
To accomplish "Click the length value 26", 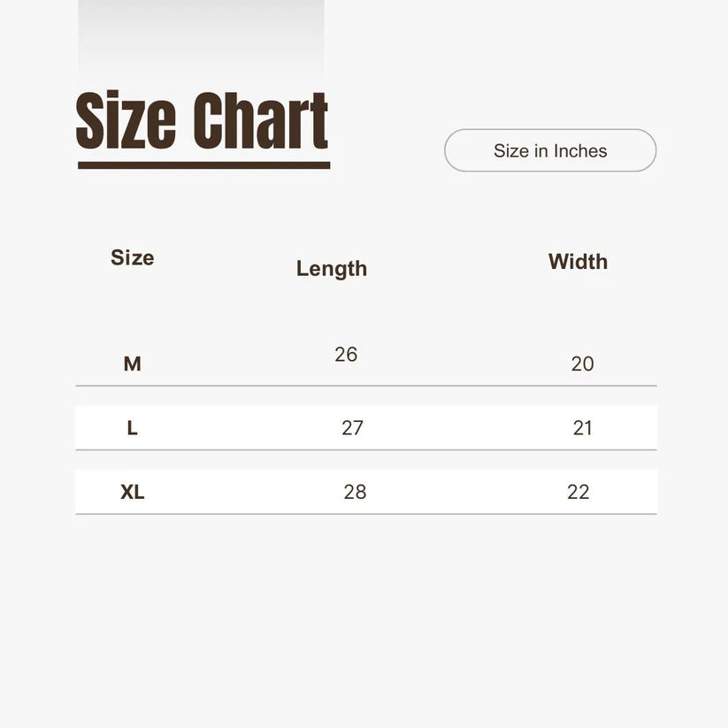I will (346, 355).
